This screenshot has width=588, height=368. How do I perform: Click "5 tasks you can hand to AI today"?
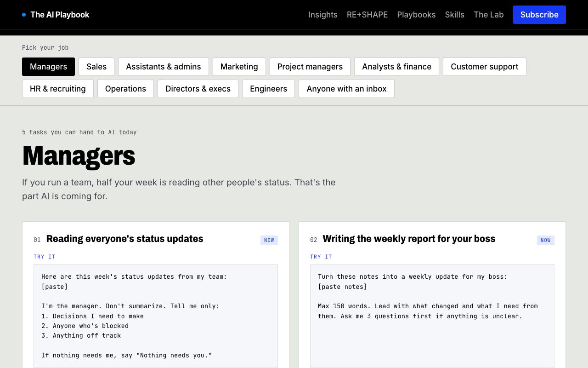tap(79, 132)
